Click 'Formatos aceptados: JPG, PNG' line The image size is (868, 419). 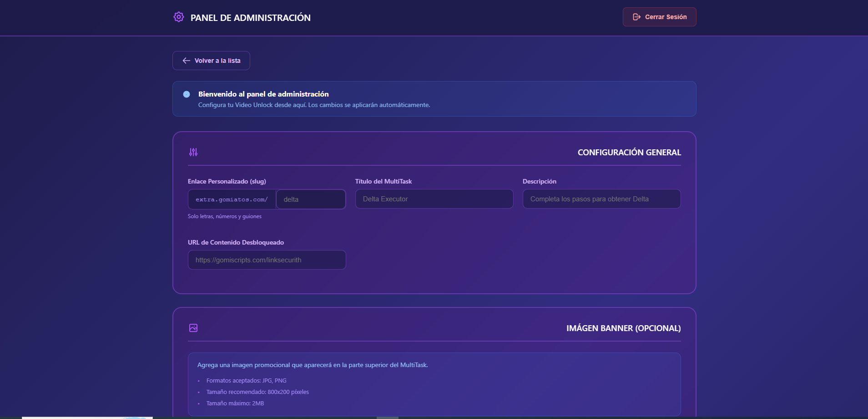pyautogui.click(x=247, y=381)
